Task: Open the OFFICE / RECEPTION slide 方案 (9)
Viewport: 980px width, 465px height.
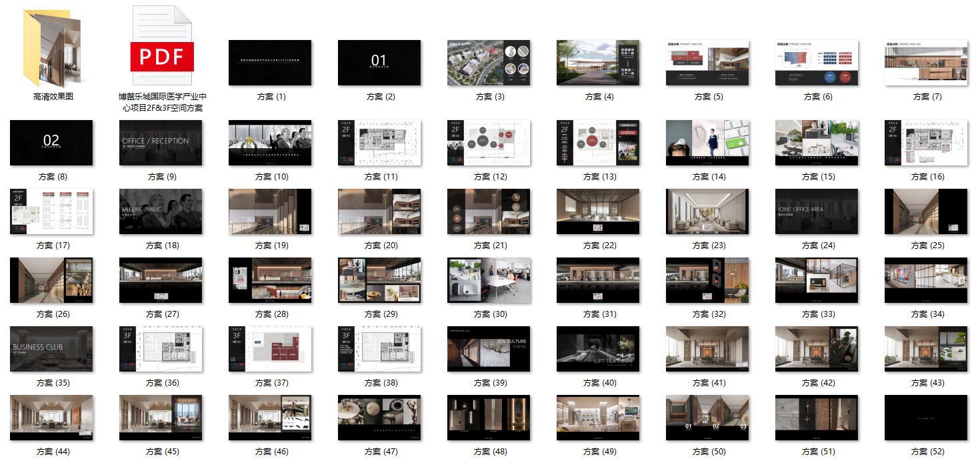Action: coord(161,143)
